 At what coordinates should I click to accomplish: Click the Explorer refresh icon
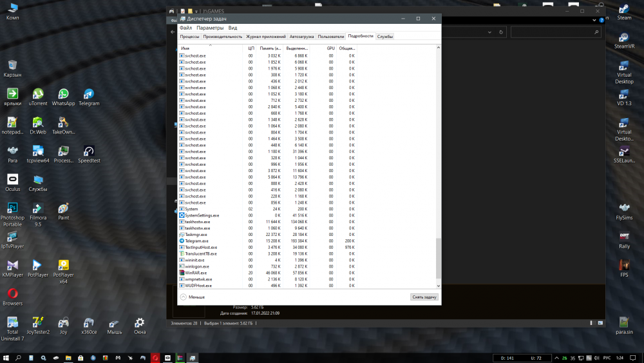[501, 32]
